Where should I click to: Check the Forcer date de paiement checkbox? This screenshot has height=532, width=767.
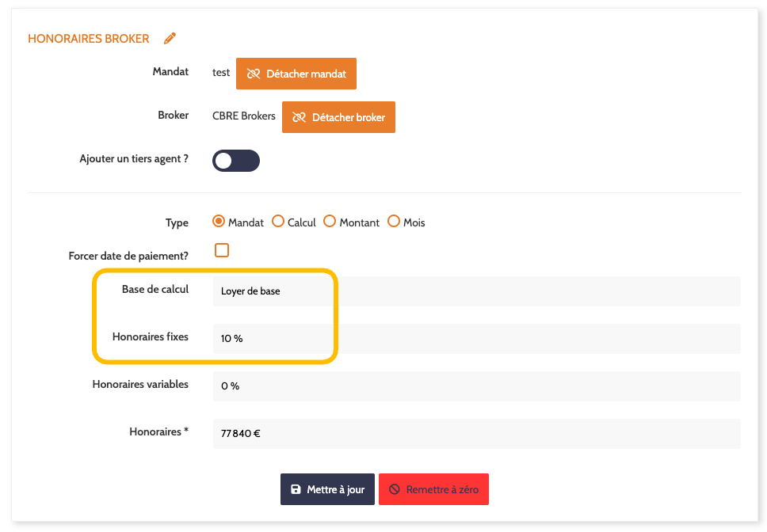coord(222,250)
